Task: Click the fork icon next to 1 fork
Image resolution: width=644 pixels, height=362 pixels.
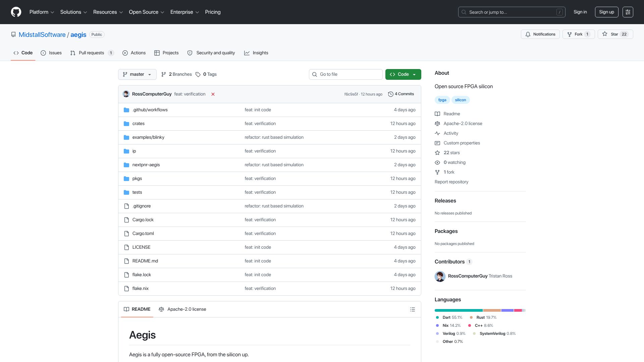Action: pos(437,172)
